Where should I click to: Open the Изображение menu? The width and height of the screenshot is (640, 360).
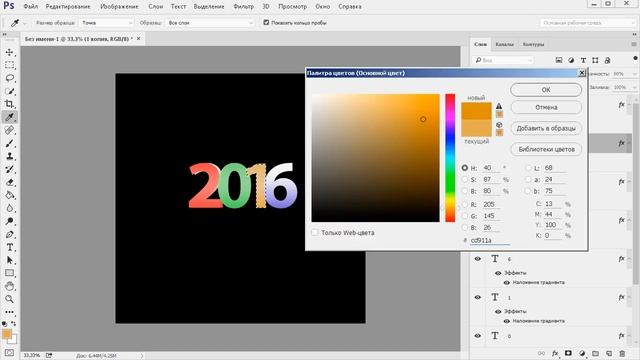(x=119, y=7)
